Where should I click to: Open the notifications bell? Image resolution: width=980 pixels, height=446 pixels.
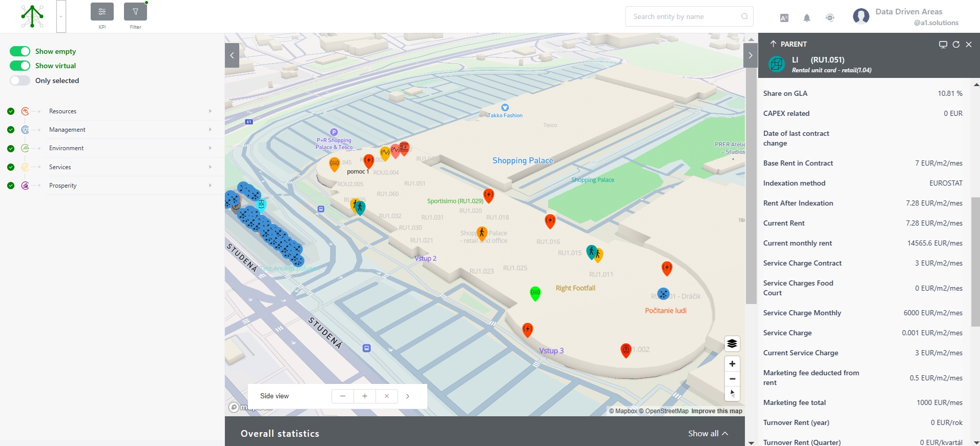[807, 18]
